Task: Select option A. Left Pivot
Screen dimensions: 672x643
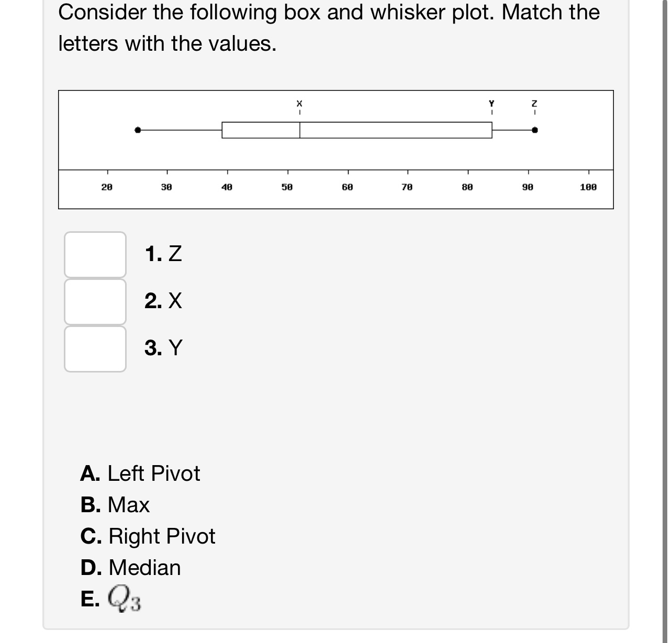Action: click(140, 474)
